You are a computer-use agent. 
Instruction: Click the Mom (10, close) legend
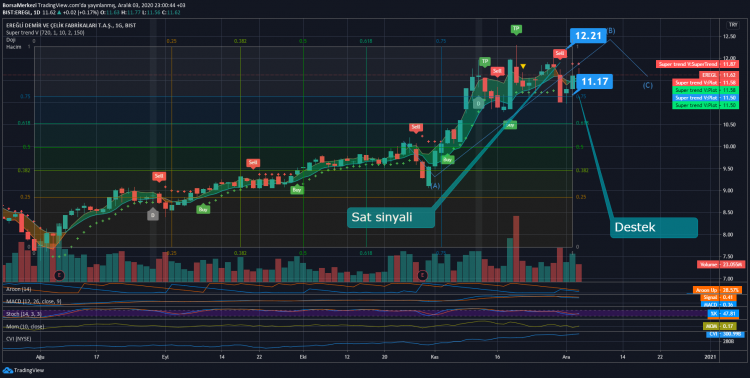click(x=24, y=326)
